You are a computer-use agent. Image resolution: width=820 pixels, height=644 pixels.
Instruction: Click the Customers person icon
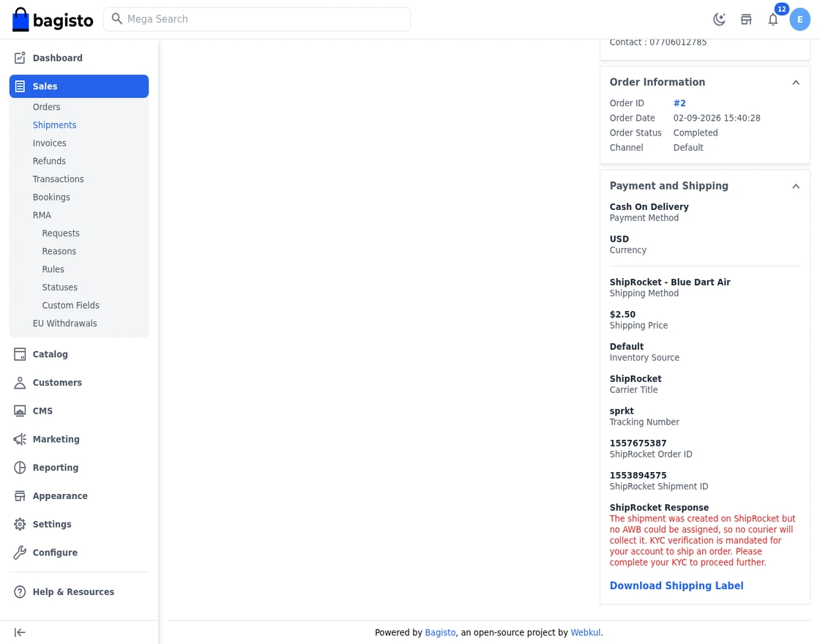pos(20,383)
